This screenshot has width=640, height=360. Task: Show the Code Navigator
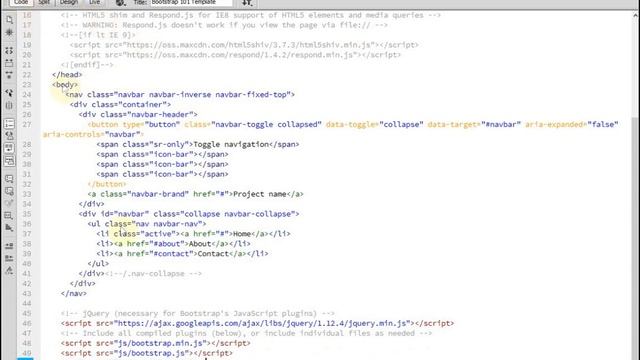pos(9,32)
